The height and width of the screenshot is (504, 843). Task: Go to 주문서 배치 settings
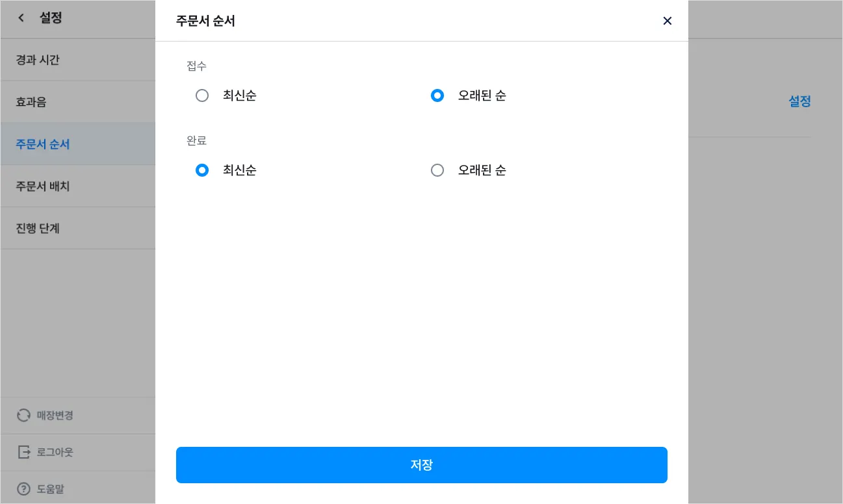pyautogui.click(x=43, y=186)
